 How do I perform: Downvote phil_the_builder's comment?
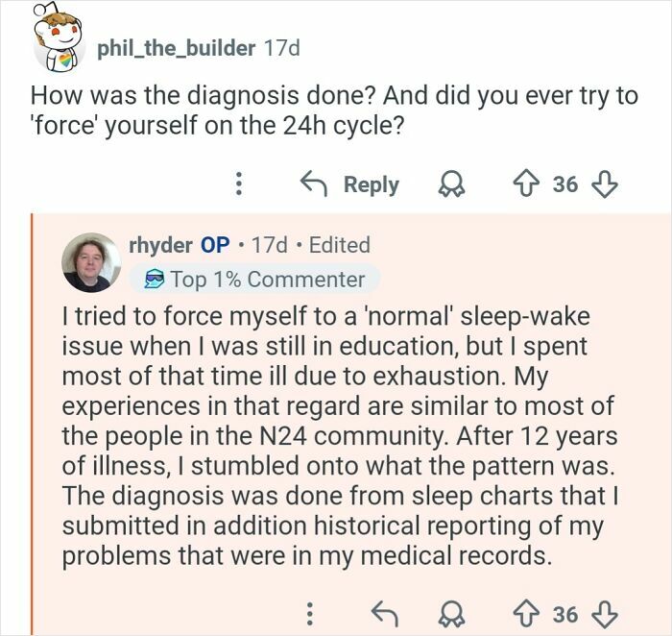[604, 183]
